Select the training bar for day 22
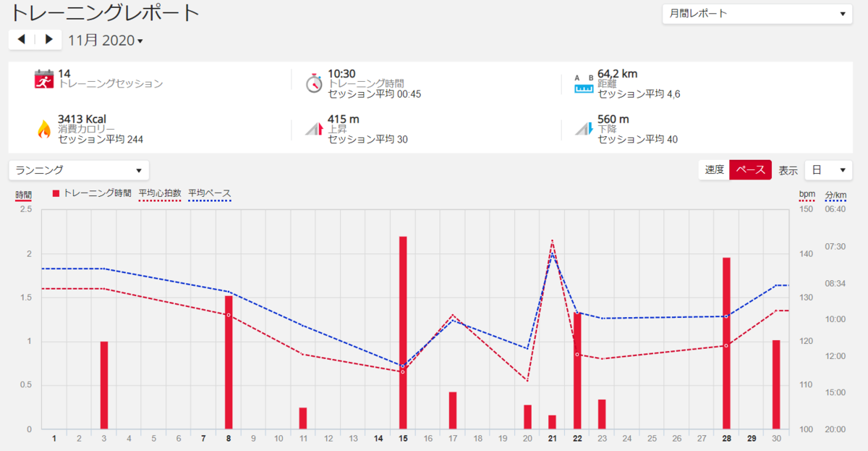 [577, 371]
